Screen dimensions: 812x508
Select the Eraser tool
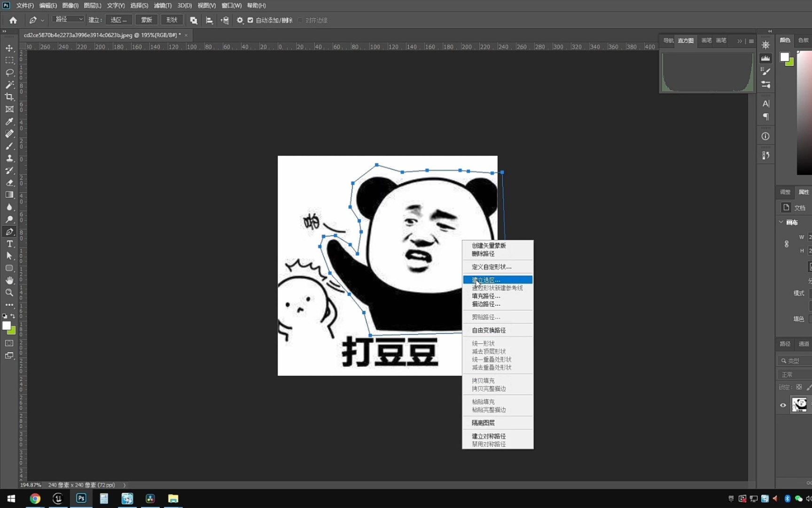point(9,183)
